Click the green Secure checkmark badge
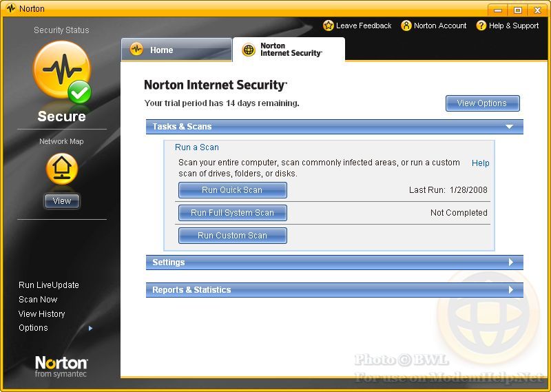The image size is (551, 392). [79, 92]
